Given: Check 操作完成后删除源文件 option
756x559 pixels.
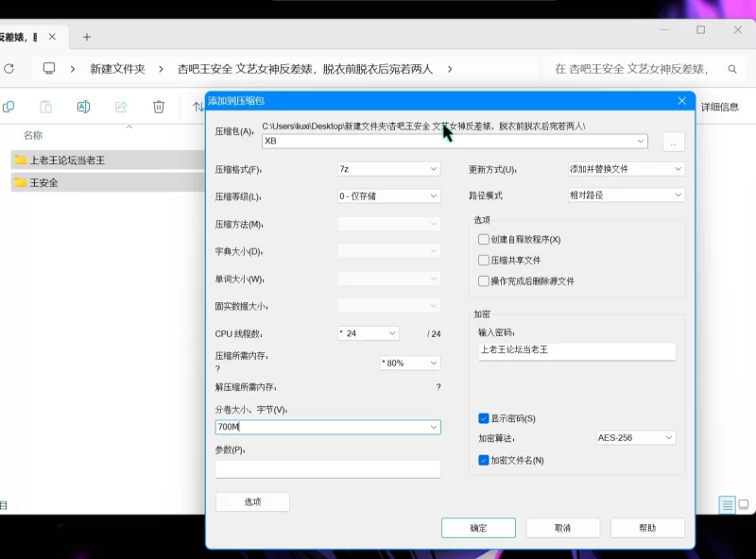Looking at the screenshot, I should 484,281.
